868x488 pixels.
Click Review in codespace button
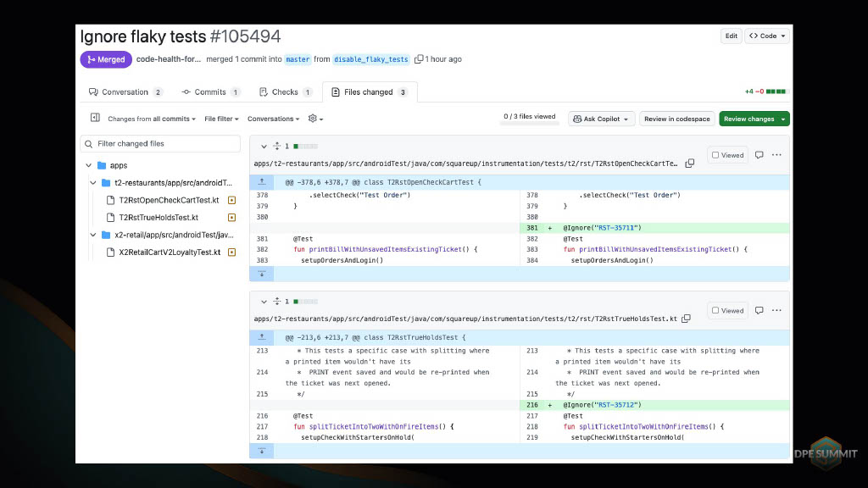677,119
